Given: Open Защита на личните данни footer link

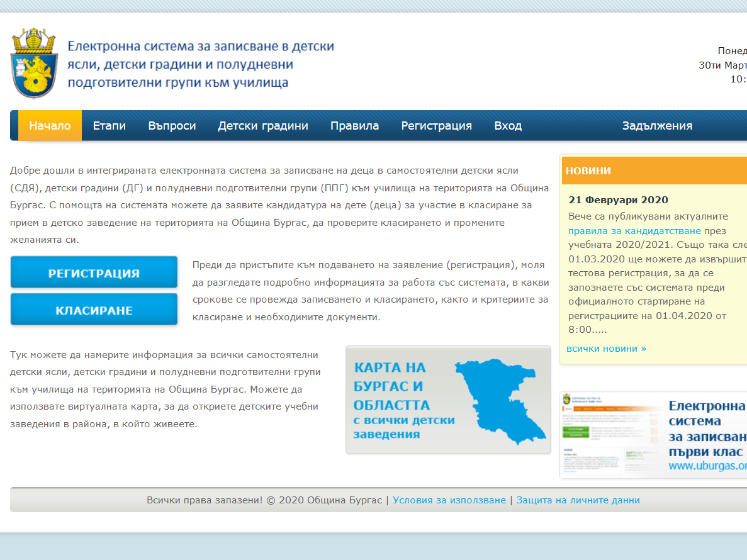Looking at the screenshot, I should point(578,500).
